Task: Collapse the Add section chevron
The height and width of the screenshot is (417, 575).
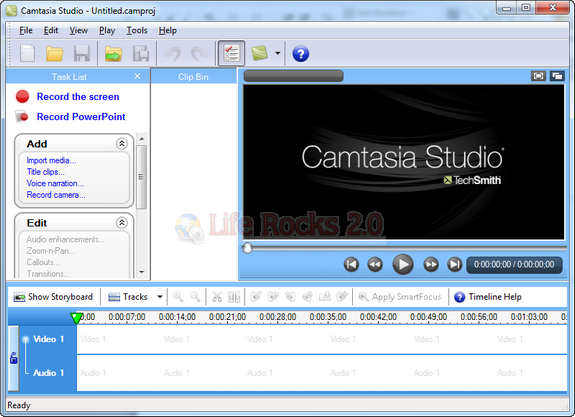Action: point(122,143)
